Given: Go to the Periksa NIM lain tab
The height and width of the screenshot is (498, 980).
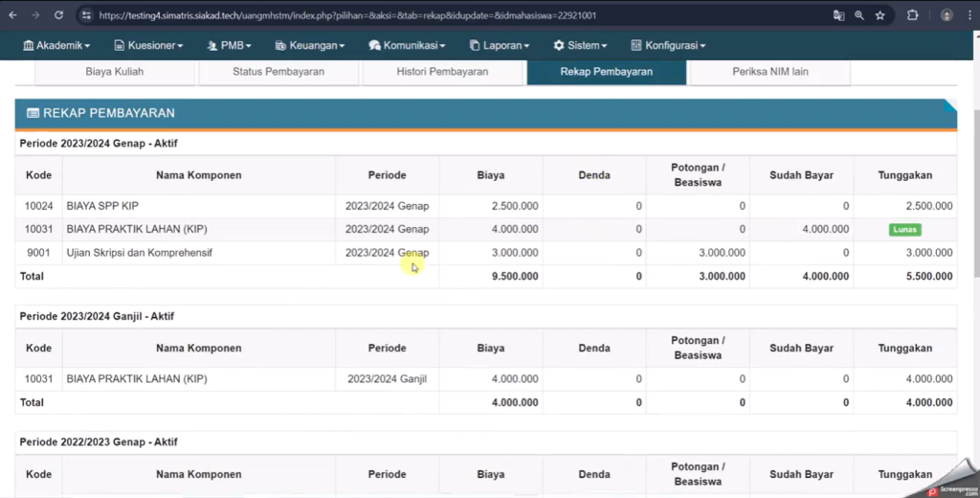Looking at the screenshot, I should pyautogui.click(x=770, y=72).
